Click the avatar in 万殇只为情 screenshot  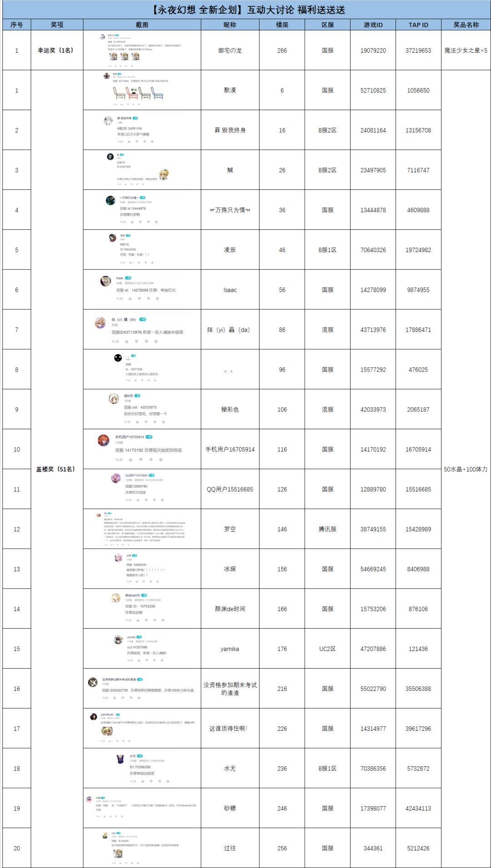tap(110, 200)
